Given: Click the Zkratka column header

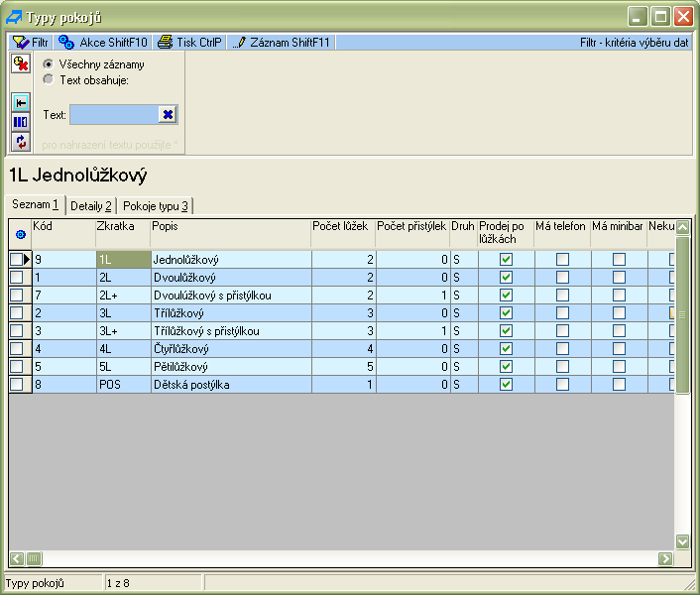Looking at the screenshot, I should tap(123, 233).
